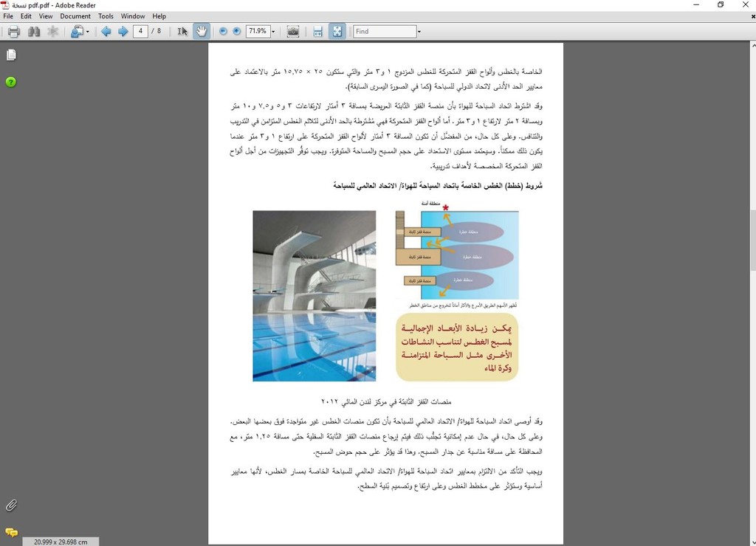Viewport: 756px width, 546px height.
Task: Activate the Hand tool
Action: point(201,31)
